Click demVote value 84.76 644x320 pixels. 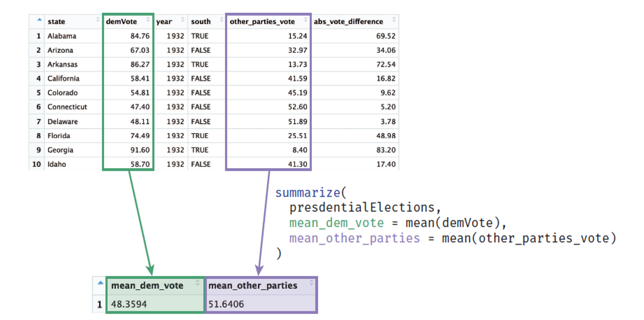pos(140,36)
